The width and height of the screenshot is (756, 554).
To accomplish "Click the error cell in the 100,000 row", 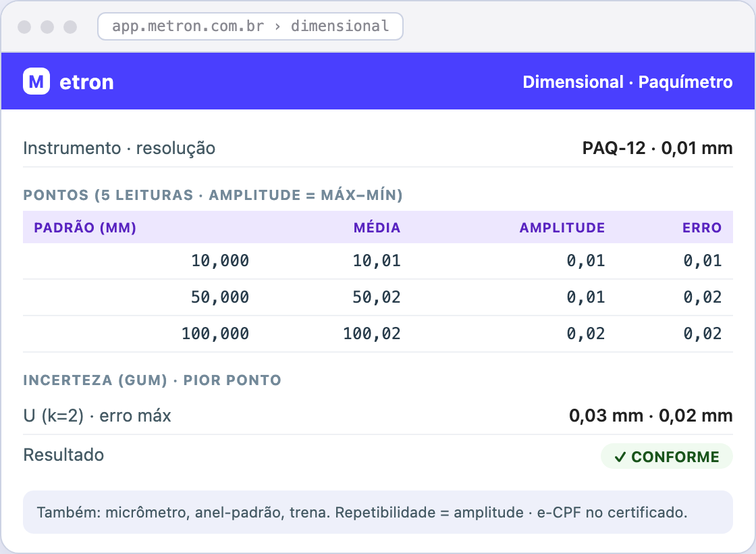I will (x=703, y=334).
